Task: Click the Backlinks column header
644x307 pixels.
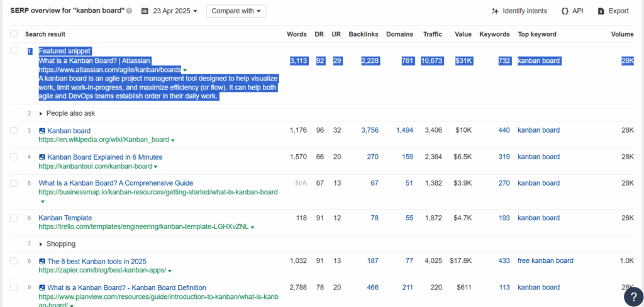Action: point(364,34)
